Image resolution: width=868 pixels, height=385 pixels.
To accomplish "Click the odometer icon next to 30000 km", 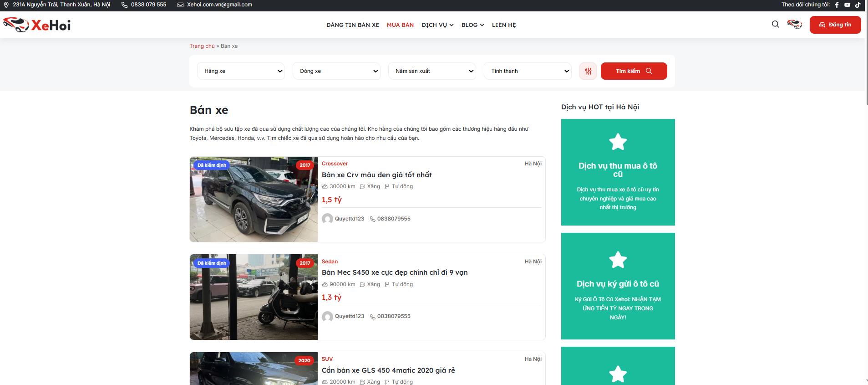I will tap(325, 186).
